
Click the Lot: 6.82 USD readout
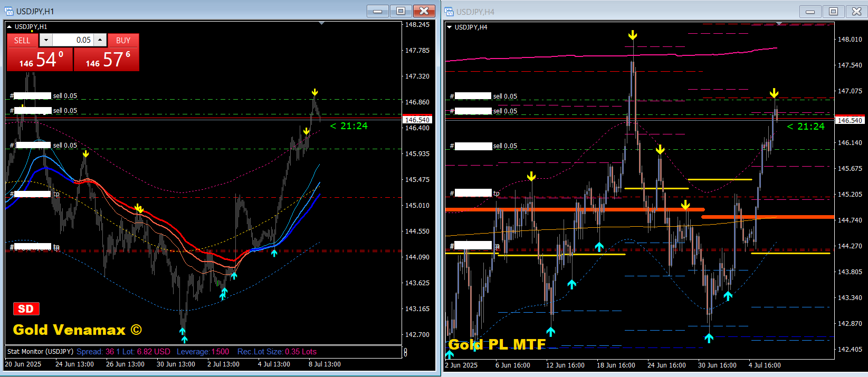click(x=147, y=352)
